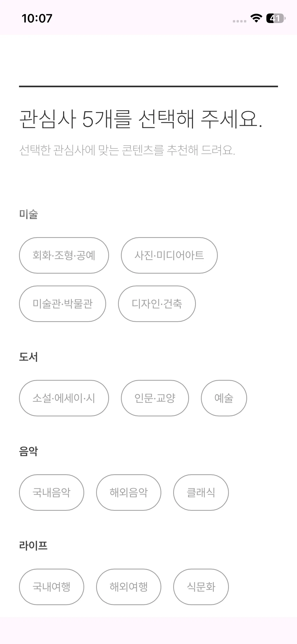
Task: Pick the 소설·에세이·시 book chip
Action: [64, 398]
